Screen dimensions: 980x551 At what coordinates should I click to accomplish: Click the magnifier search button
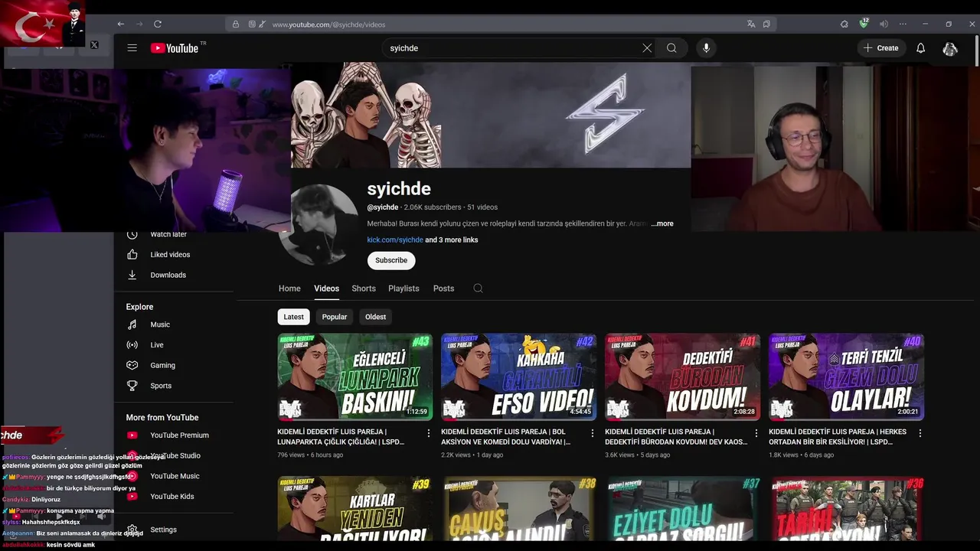point(671,47)
